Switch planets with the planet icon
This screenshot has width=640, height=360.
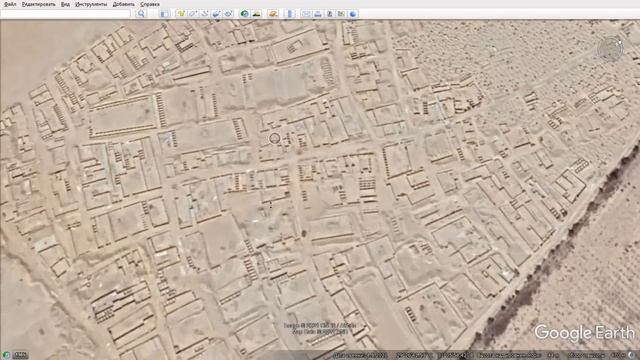[273, 14]
